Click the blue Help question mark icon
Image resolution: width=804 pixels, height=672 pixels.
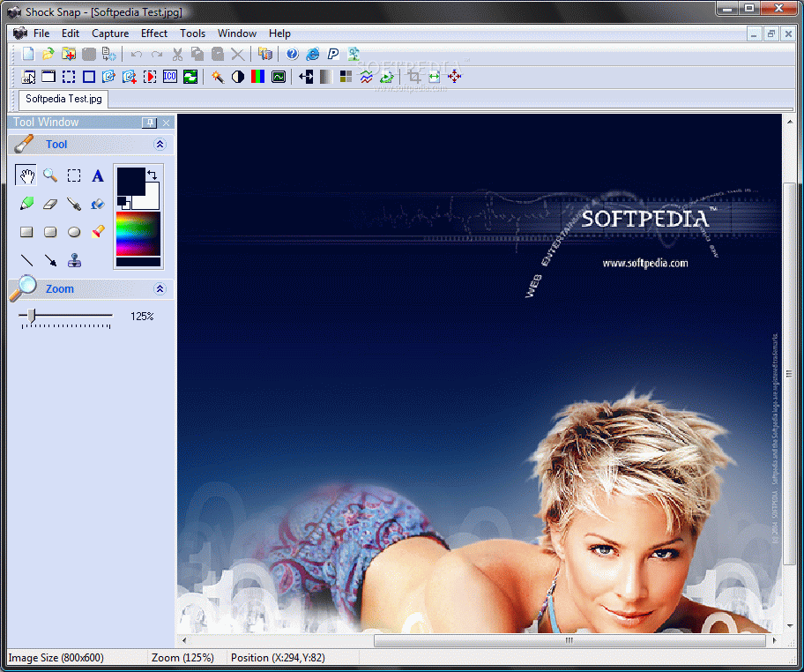click(293, 54)
